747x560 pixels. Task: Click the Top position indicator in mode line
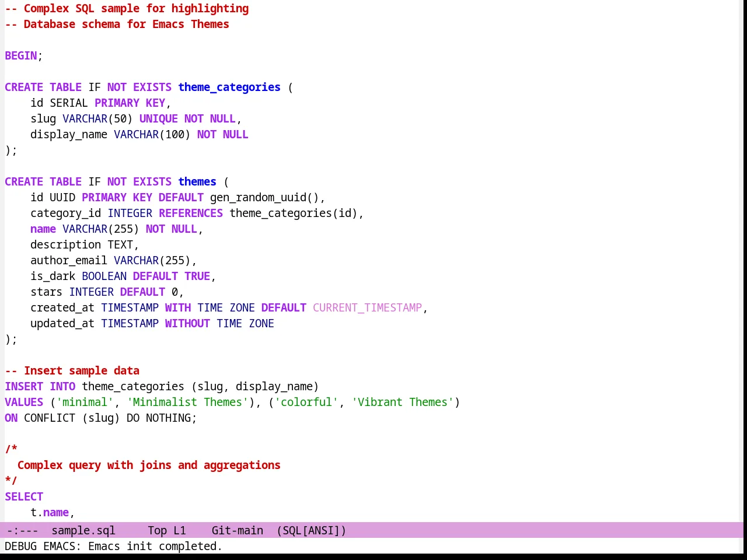tap(158, 530)
